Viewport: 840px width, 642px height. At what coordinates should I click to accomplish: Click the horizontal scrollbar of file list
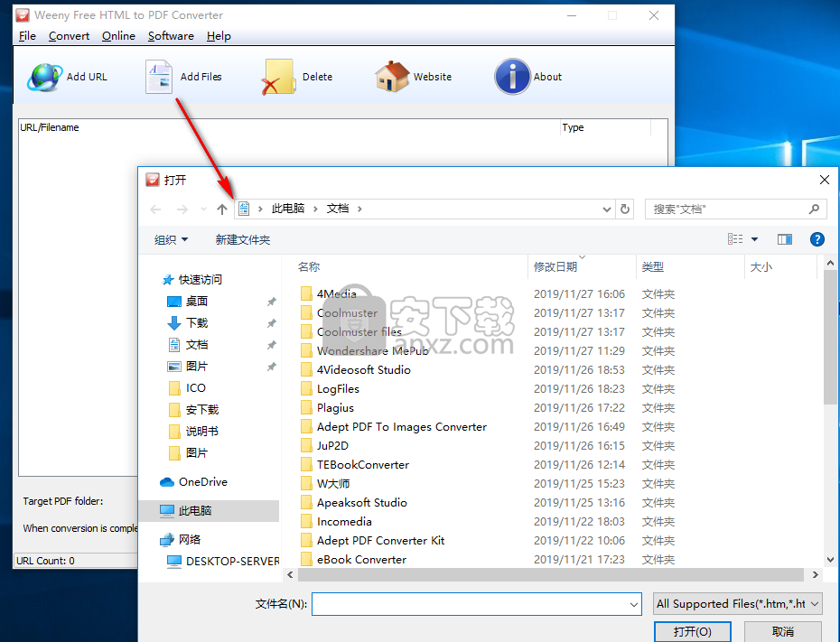tap(551, 574)
